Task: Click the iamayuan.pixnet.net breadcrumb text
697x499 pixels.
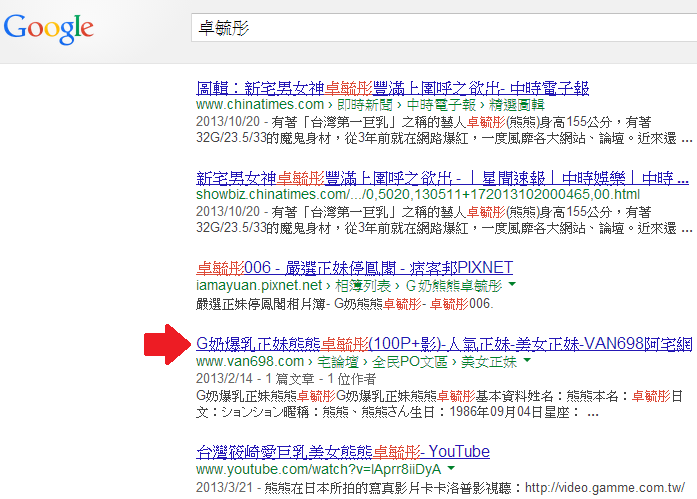Action: pyautogui.click(x=349, y=285)
